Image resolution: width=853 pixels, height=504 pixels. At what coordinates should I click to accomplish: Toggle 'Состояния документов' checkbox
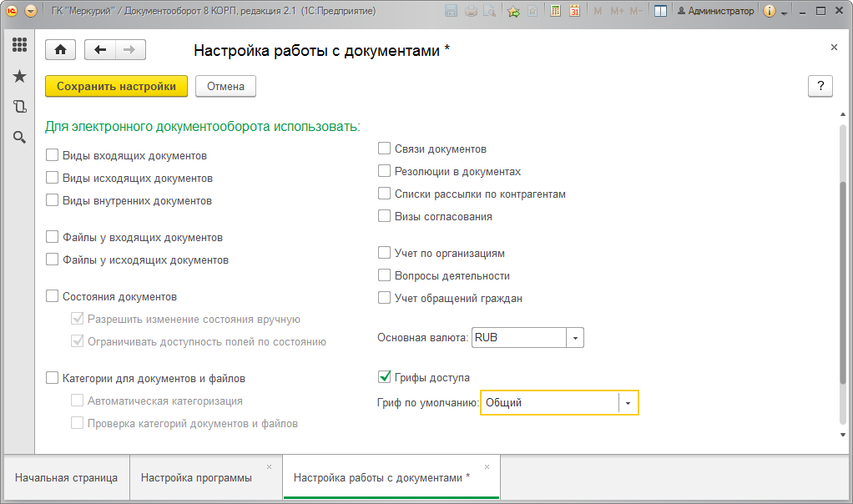(53, 296)
